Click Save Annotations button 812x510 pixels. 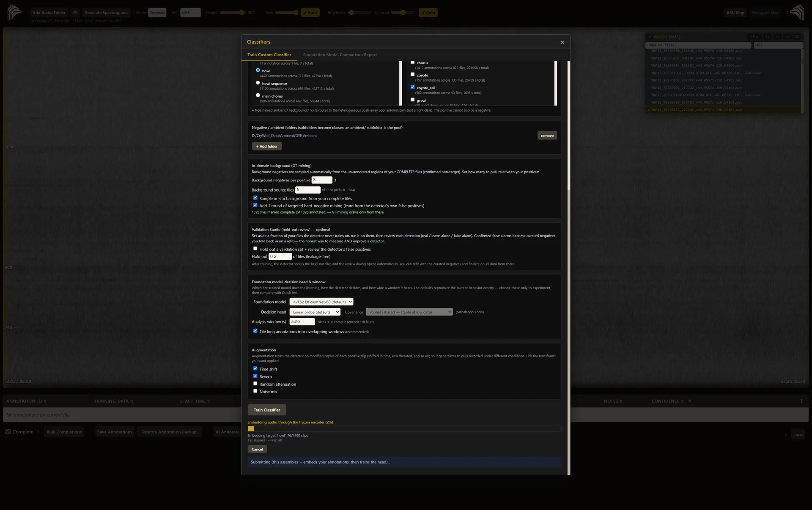(x=115, y=432)
